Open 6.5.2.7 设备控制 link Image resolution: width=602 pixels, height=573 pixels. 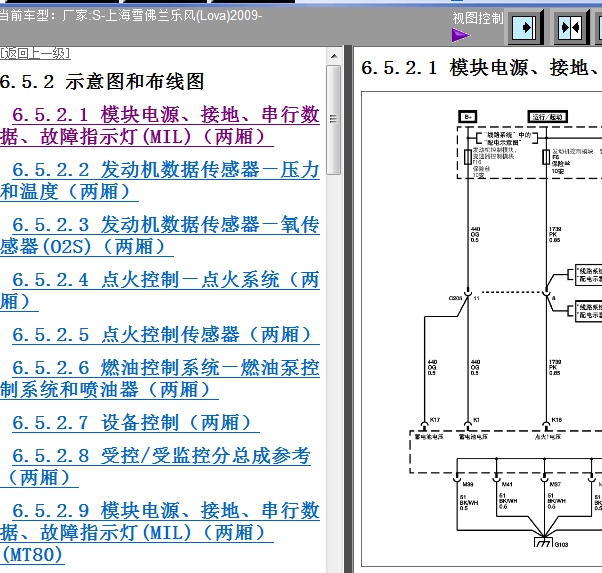[136, 422]
